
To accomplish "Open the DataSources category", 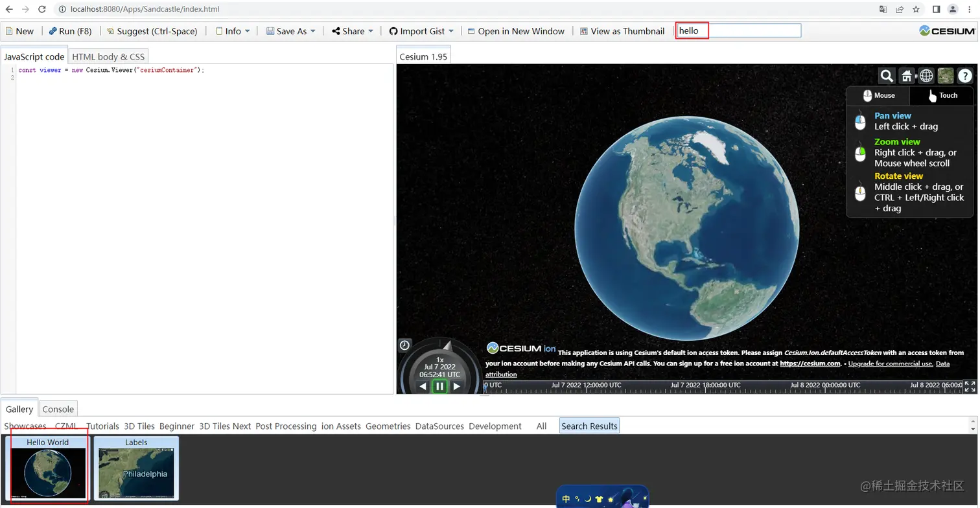I will [x=439, y=426].
